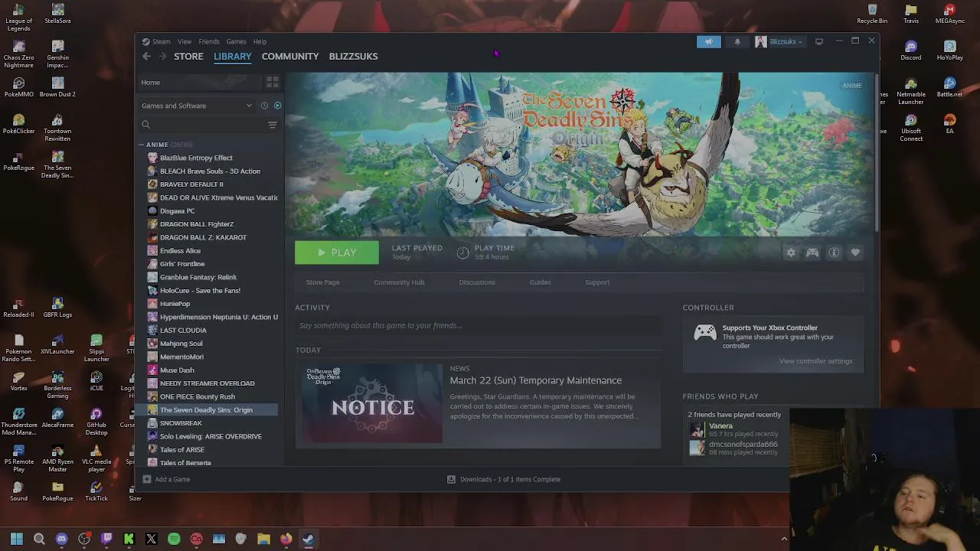Open the Store Page link

coord(322,282)
